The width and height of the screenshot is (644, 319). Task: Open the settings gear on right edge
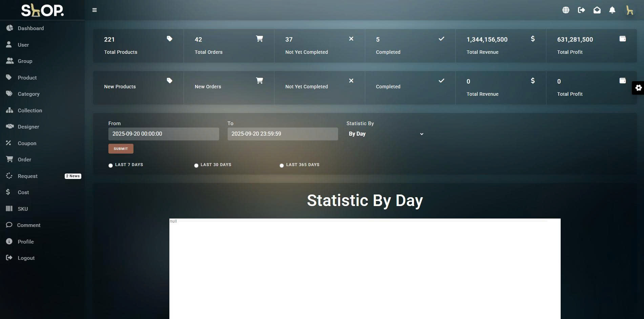pyautogui.click(x=638, y=88)
